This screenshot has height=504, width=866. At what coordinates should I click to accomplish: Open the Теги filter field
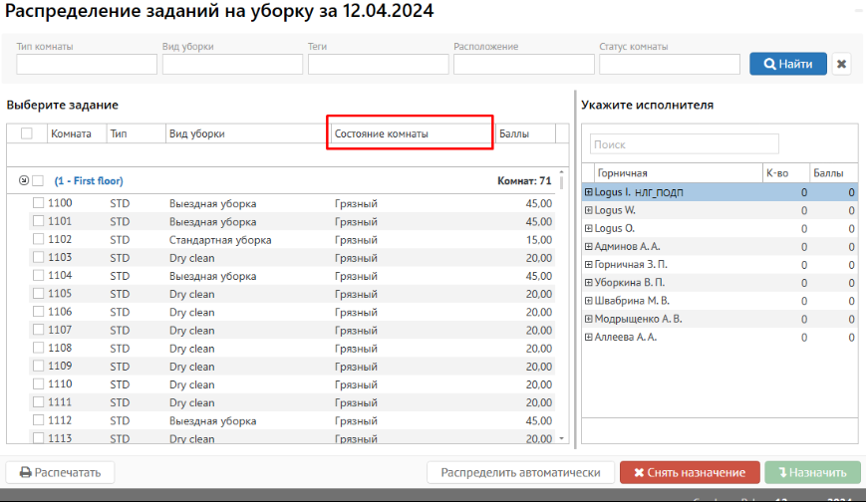click(379, 64)
